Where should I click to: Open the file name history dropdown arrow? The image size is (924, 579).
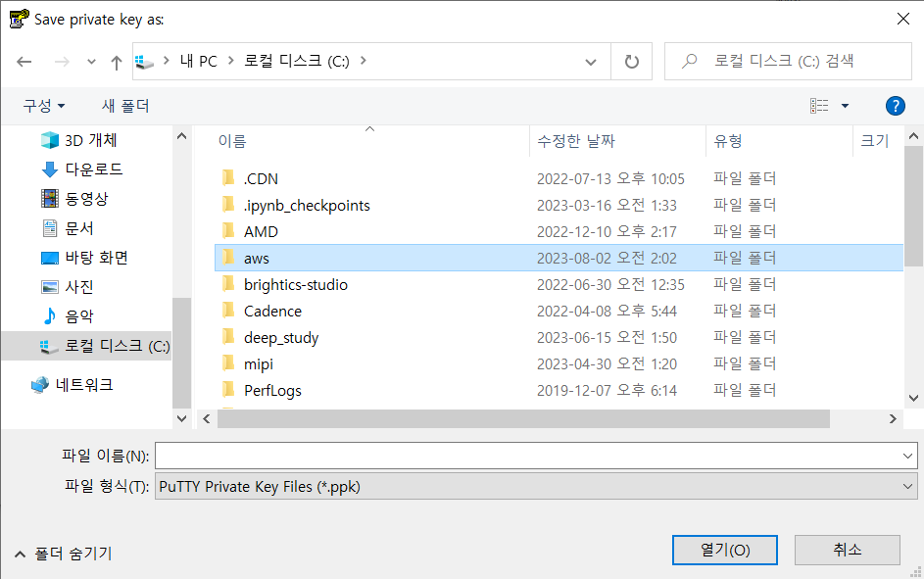tap(907, 456)
